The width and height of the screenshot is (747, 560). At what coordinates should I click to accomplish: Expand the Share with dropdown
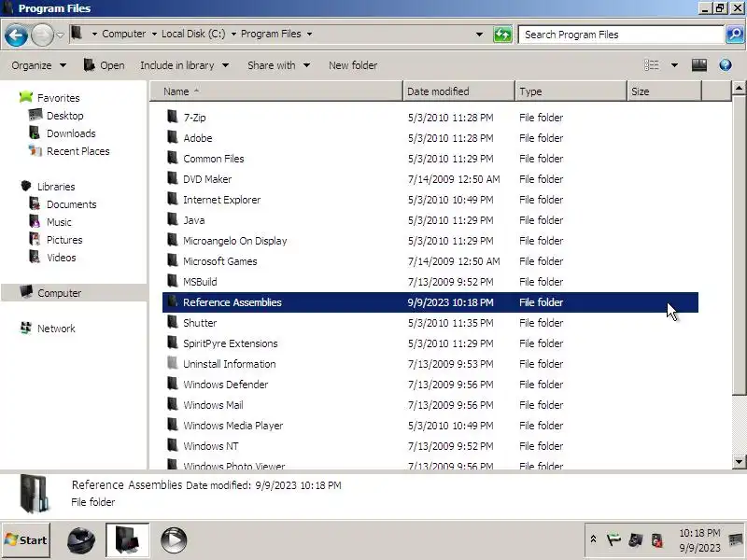click(x=278, y=65)
